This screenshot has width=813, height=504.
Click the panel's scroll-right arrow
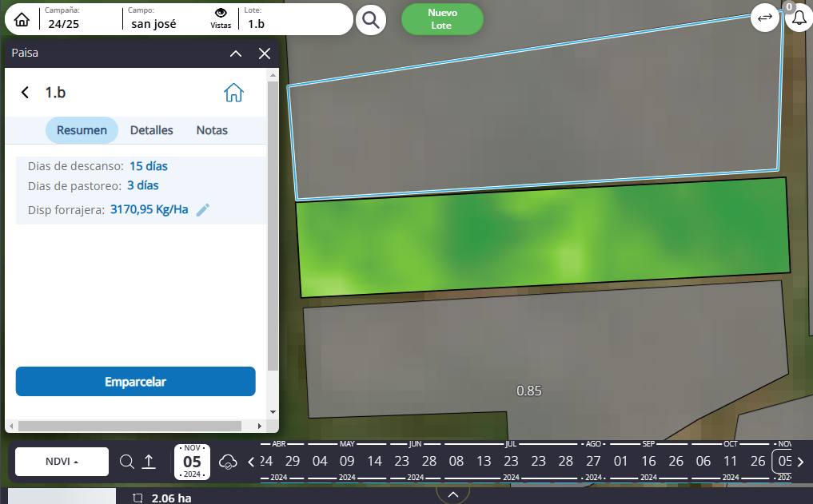coord(260,426)
